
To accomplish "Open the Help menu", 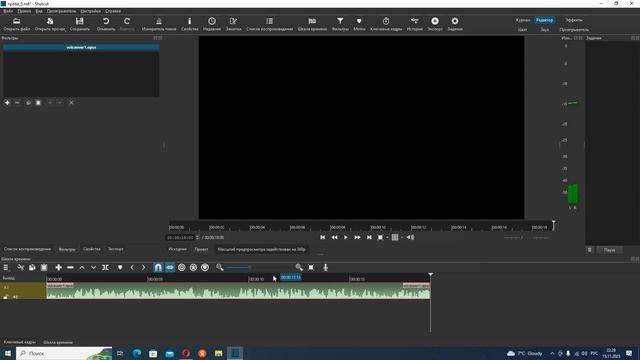I will (x=113, y=11).
